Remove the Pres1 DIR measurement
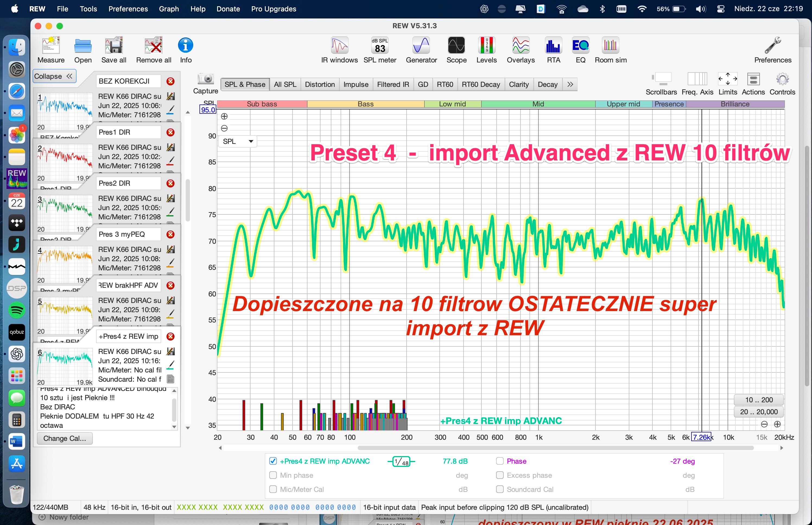Viewport: 812px width, 525px height. pos(170,132)
